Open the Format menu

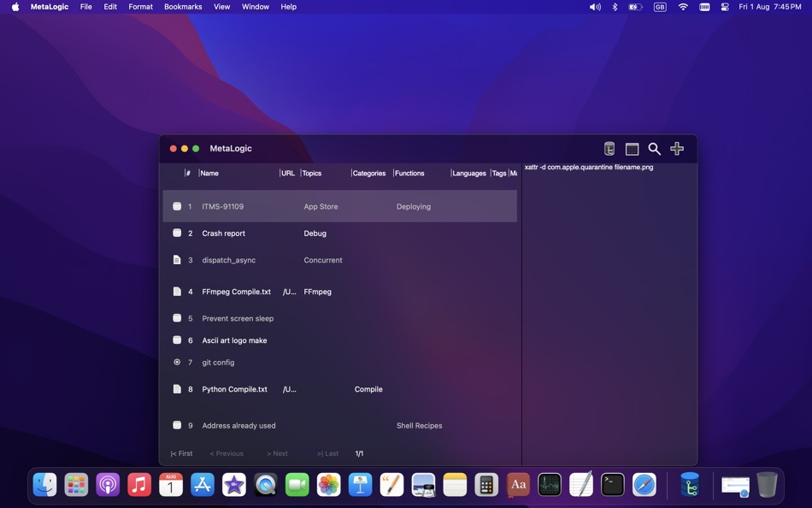[140, 7]
